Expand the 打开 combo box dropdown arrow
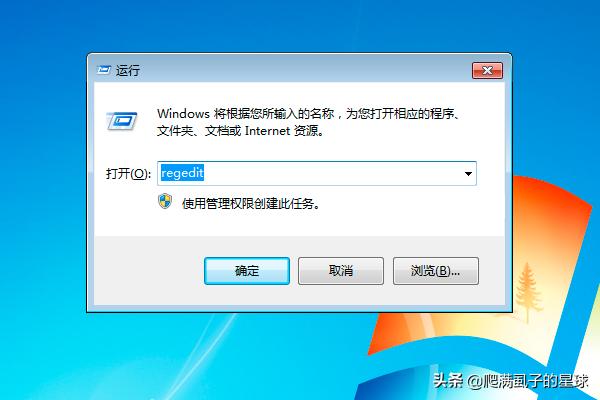600x400 pixels. (468, 174)
